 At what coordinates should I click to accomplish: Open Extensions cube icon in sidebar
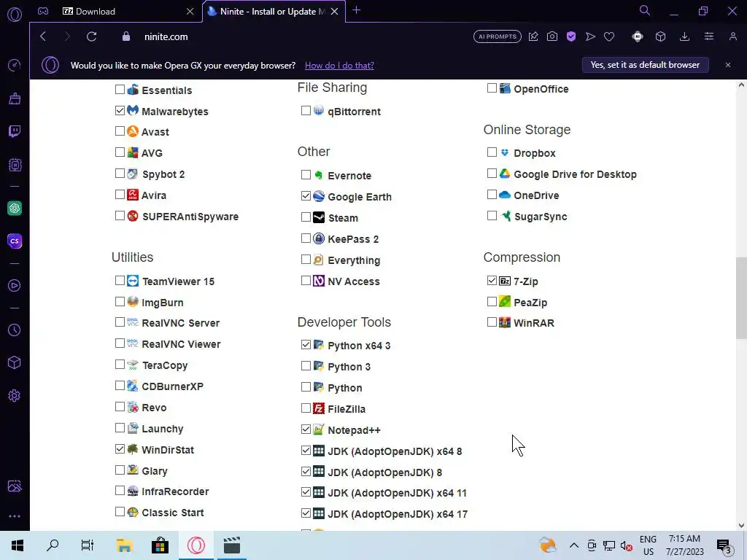click(15, 363)
